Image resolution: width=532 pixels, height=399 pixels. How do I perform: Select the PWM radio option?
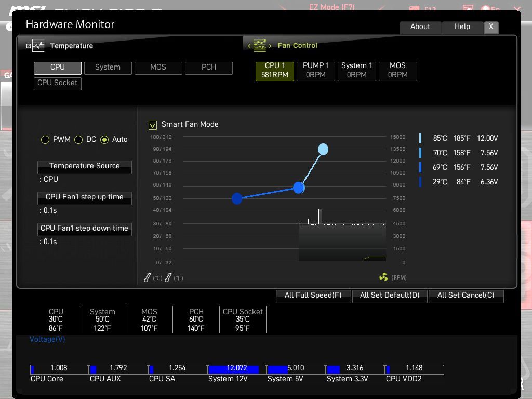click(45, 139)
